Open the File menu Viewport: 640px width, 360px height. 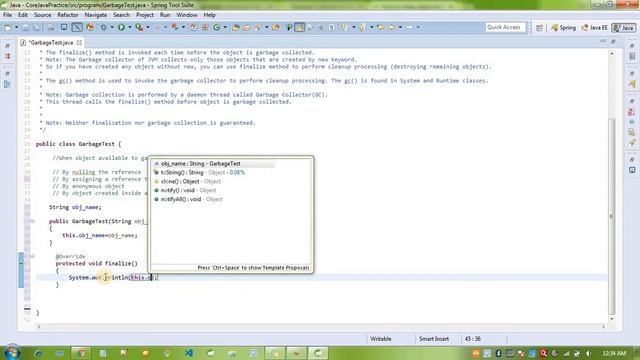coord(7,15)
